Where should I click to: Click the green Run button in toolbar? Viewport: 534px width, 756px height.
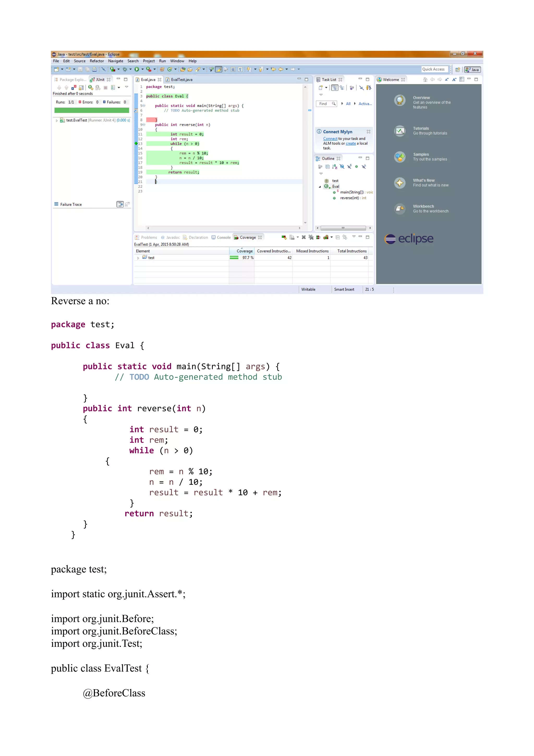point(137,69)
